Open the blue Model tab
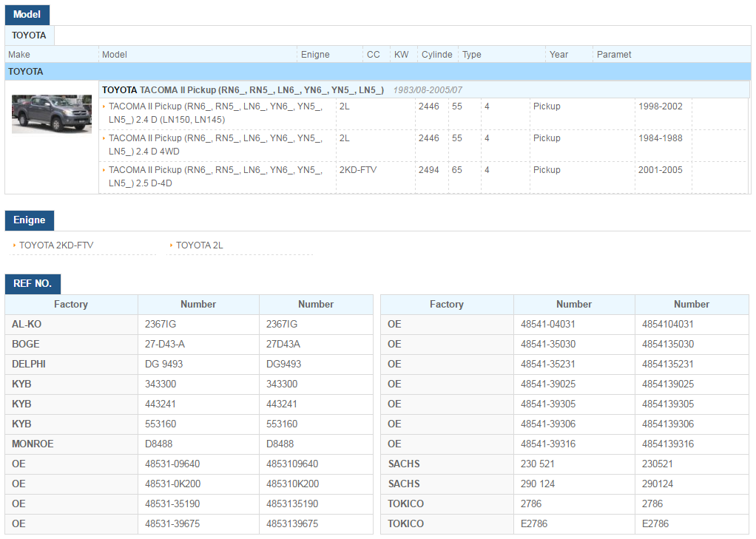756x539 pixels. (x=27, y=15)
